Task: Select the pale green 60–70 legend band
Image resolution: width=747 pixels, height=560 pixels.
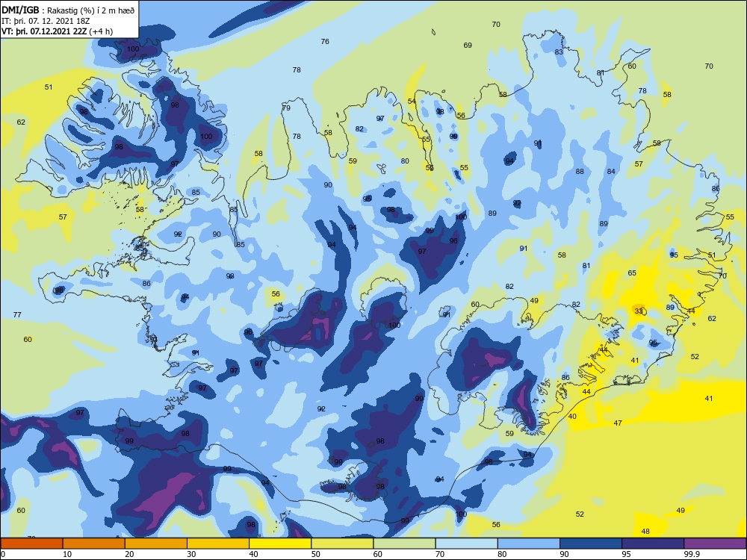Action: pos(404,544)
